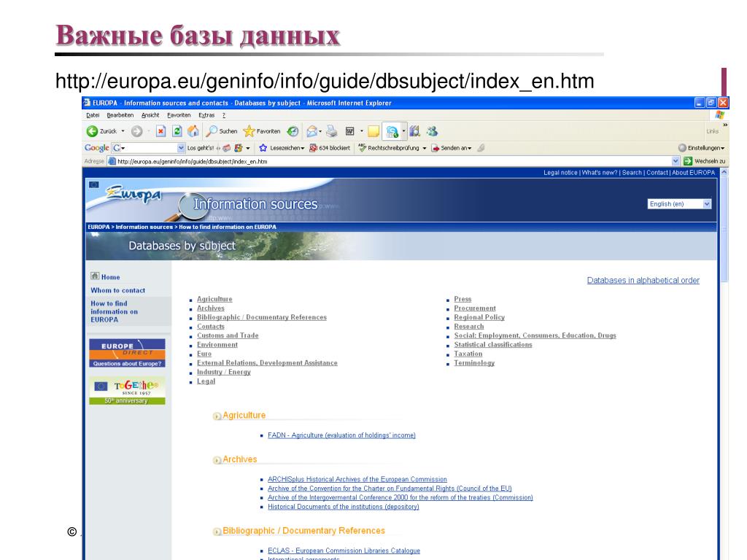Open the Mail icon dropdown arrow
747x560 pixels.
(x=320, y=131)
